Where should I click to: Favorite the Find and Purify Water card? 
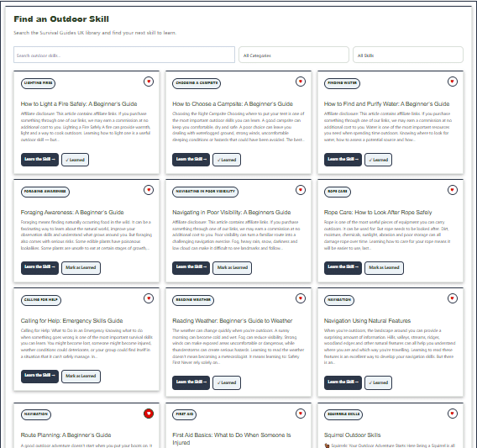(x=453, y=82)
